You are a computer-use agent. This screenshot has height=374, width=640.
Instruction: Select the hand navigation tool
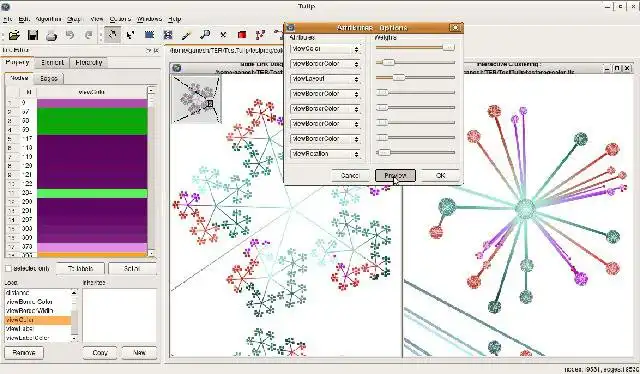coord(112,35)
